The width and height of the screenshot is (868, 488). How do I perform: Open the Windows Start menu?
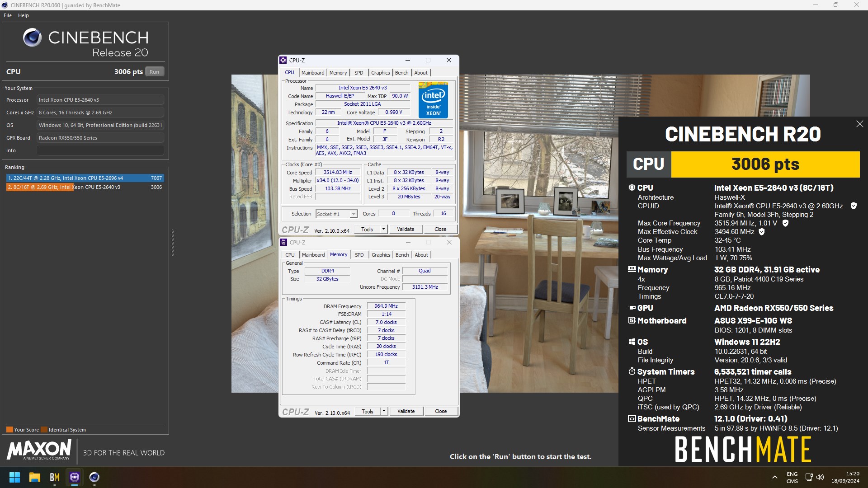coord(14,477)
